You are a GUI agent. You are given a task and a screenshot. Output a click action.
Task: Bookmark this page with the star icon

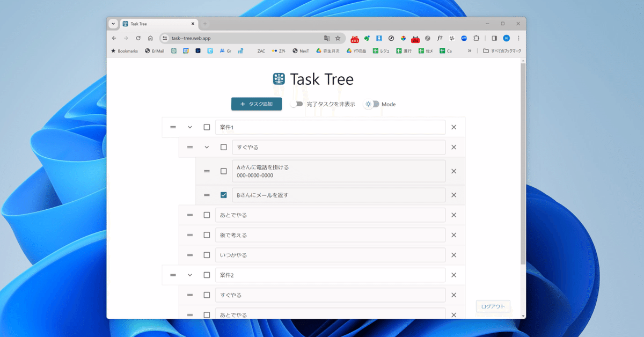338,38
